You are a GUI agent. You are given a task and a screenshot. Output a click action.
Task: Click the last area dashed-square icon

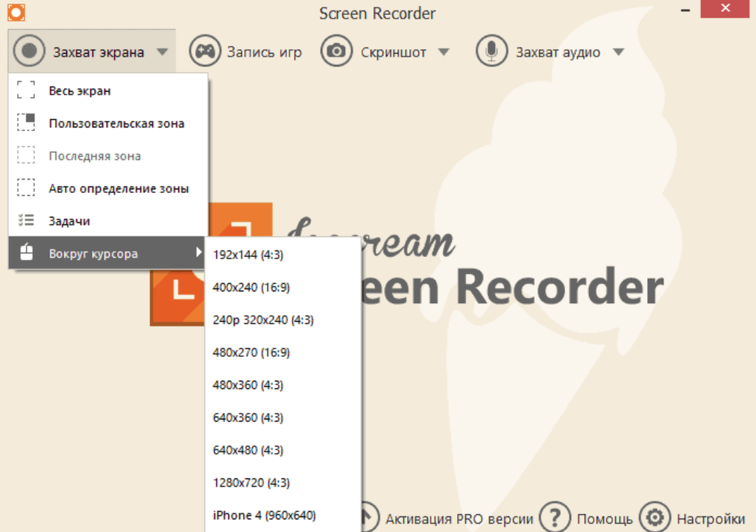26,155
